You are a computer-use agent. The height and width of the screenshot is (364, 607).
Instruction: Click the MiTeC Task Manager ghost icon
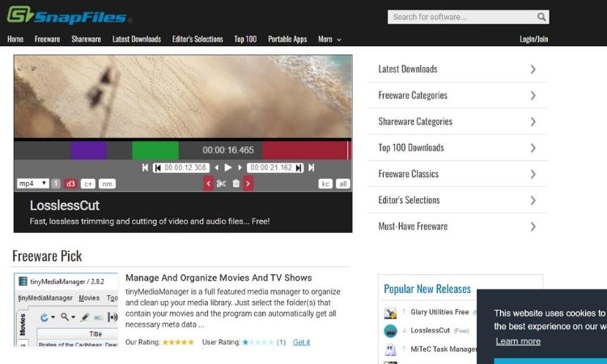(390, 349)
